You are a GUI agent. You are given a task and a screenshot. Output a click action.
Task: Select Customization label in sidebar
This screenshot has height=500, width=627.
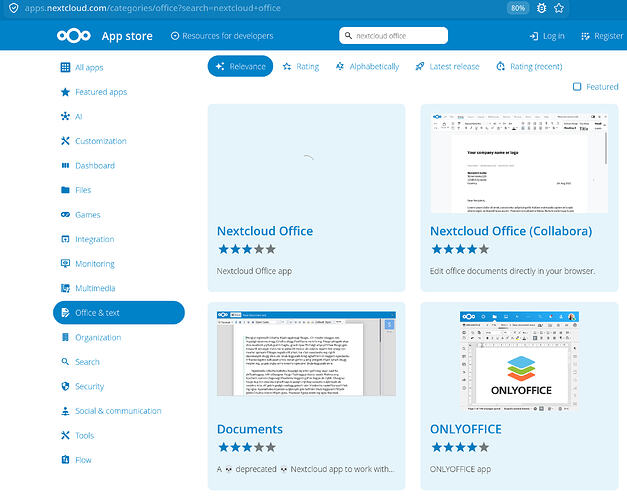tap(101, 141)
